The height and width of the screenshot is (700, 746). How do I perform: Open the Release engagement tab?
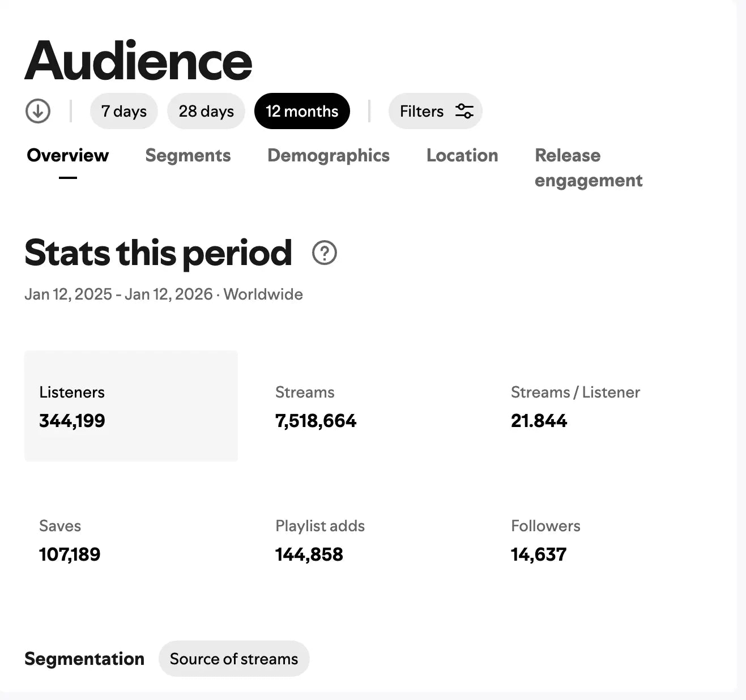click(x=589, y=168)
